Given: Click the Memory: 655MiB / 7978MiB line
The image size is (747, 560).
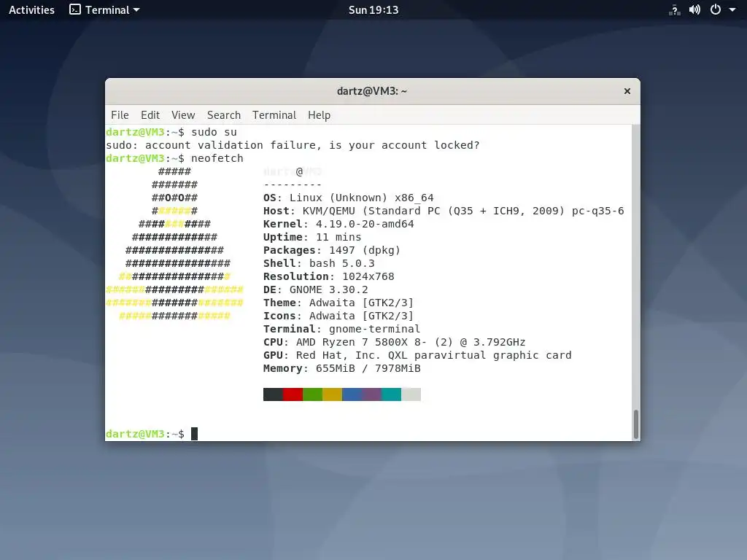Looking at the screenshot, I should (341, 368).
